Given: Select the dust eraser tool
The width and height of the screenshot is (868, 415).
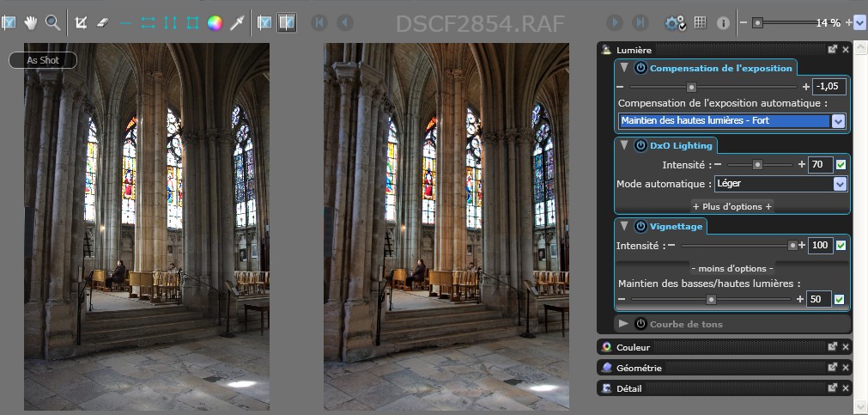Looking at the screenshot, I should click(x=104, y=22).
